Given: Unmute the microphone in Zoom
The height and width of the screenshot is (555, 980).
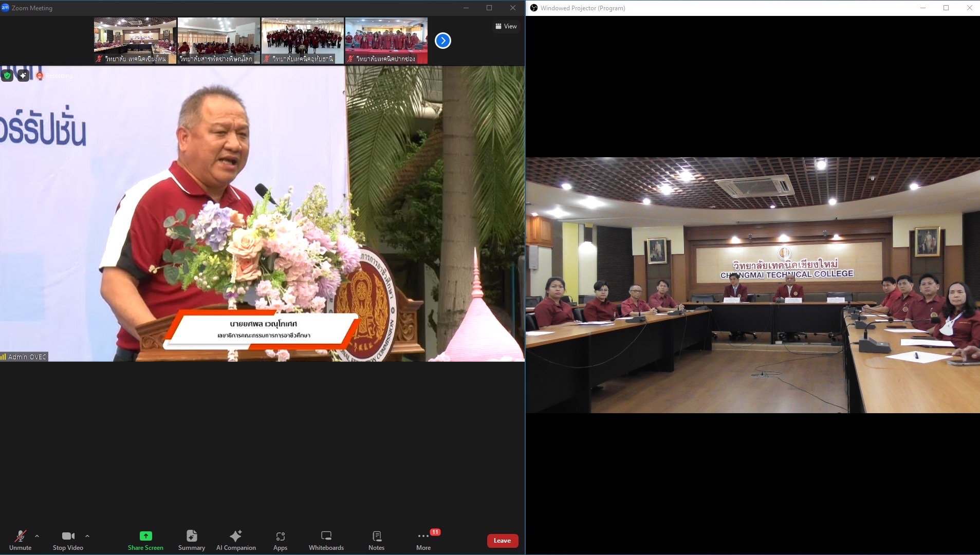Looking at the screenshot, I should pyautogui.click(x=20, y=540).
